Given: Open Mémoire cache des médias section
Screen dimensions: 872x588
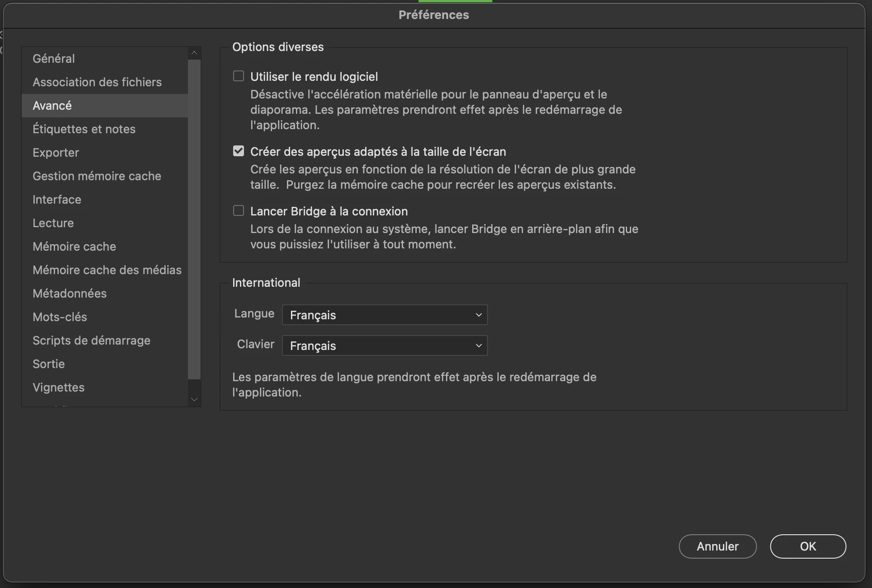Looking at the screenshot, I should [107, 270].
